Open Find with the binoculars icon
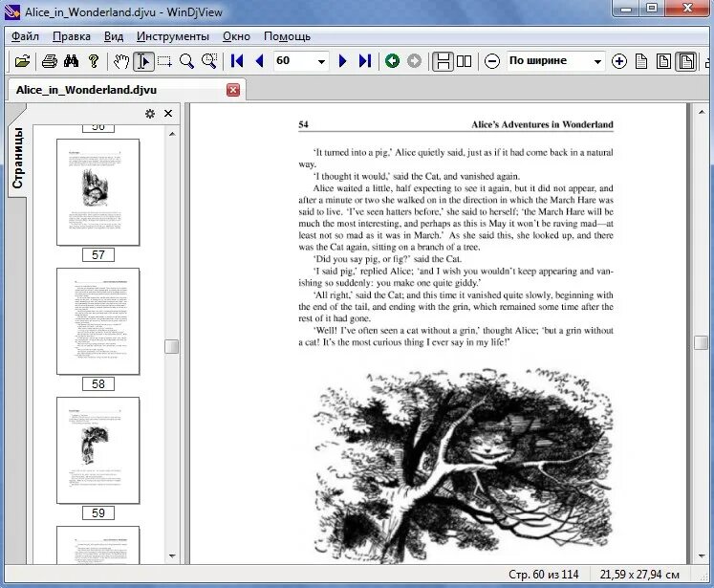Image resolution: width=714 pixels, height=588 pixels. coord(71,61)
